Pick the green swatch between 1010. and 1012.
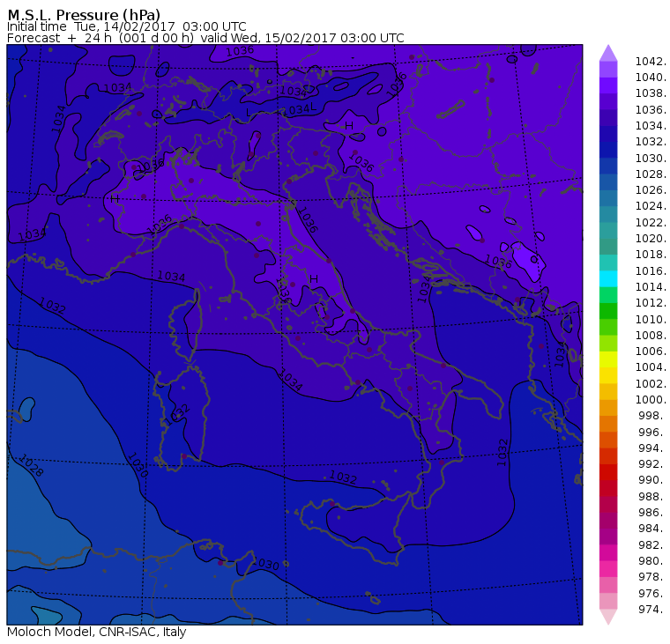The height and width of the screenshot is (644, 670). pos(608,311)
